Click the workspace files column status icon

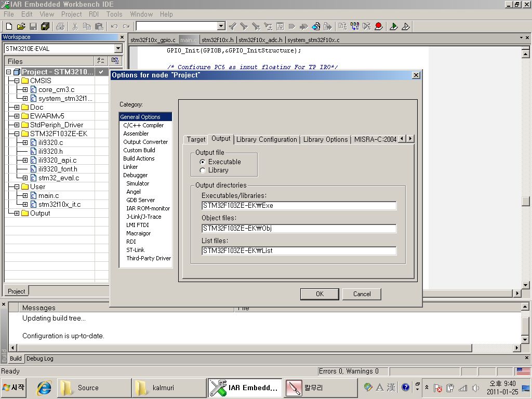pyautogui.click(x=101, y=61)
